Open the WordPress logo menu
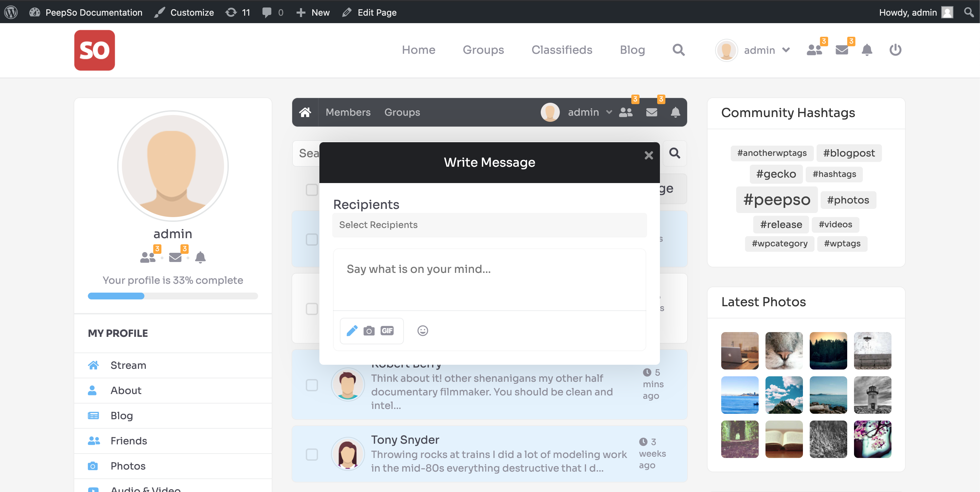 pos(11,12)
